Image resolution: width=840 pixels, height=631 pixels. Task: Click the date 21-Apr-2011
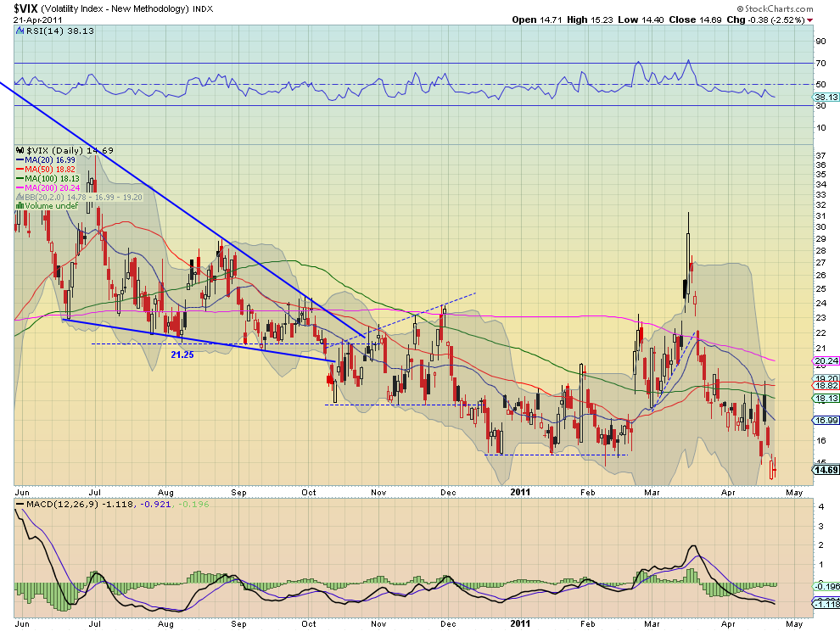(36, 20)
